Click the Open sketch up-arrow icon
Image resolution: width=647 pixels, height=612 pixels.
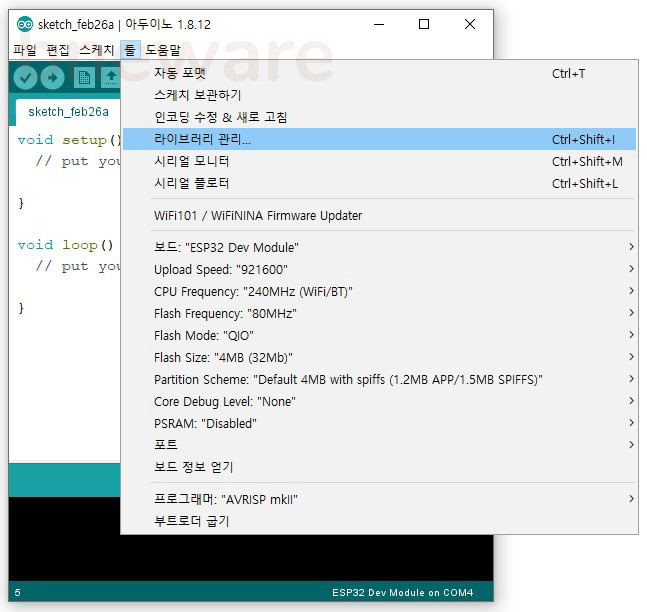(x=111, y=77)
